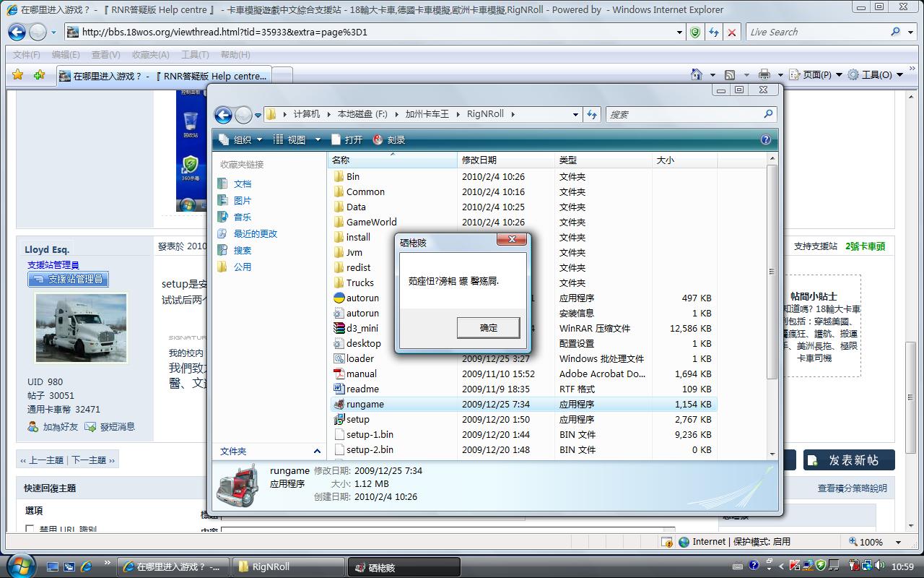Click the IE home page icon
The width and height of the screenshot is (924, 578).
pyautogui.click(x=696, y=75)
